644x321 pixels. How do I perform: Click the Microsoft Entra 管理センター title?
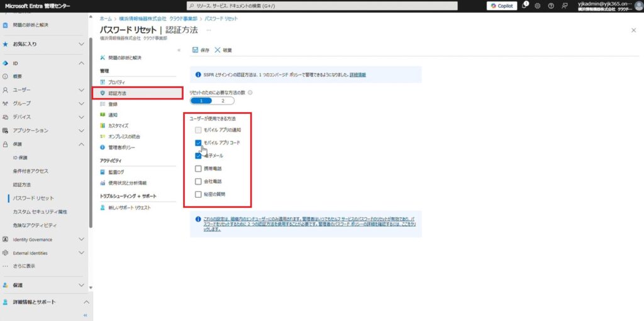click(x=37, y=6)
